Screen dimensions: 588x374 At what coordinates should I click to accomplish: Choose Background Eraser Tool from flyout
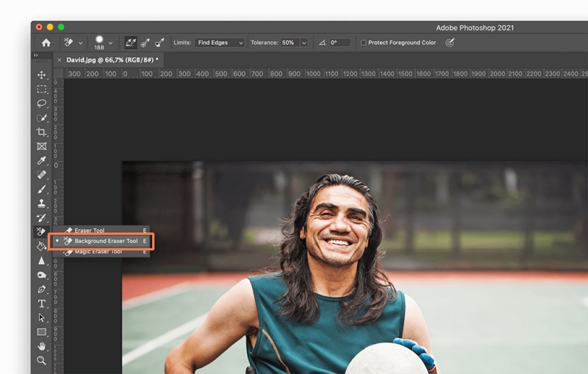[105, 241]
